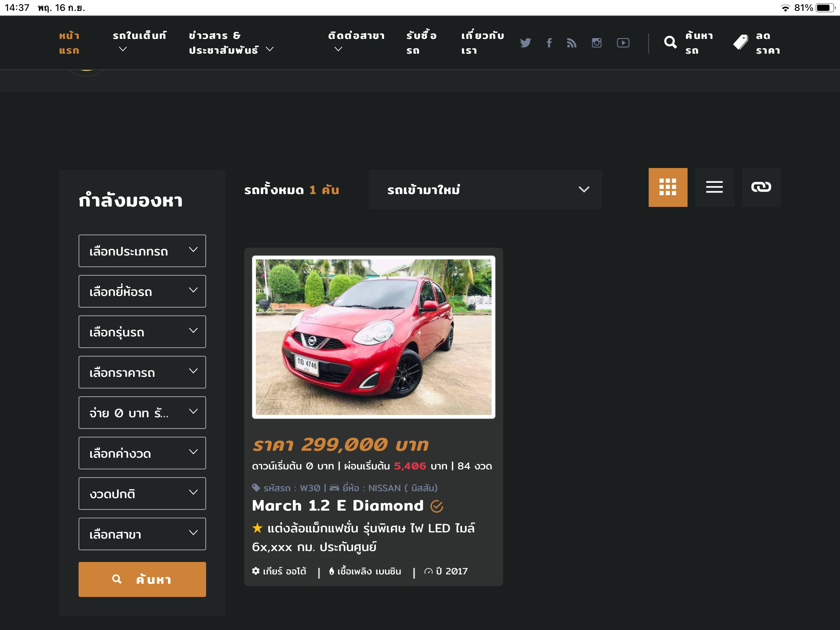Switch to list view layout

coord(714,187)
